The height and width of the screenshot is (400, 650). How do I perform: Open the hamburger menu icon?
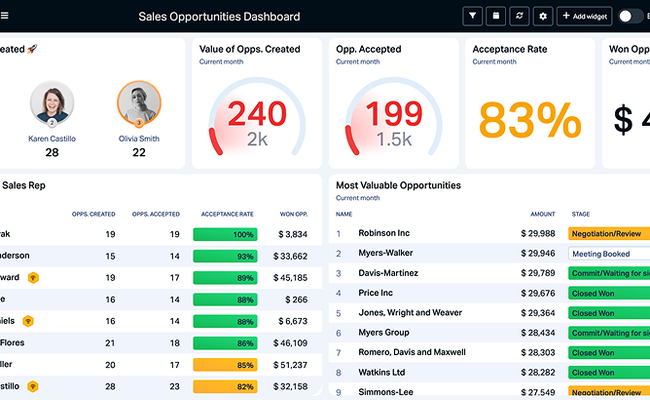coord(5,16)
